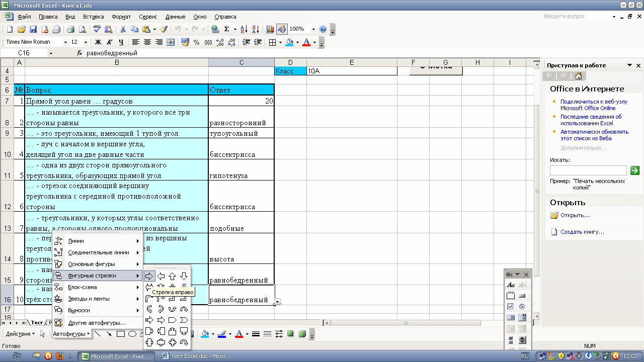Sort ascending with the А-Я icon
644x362 pixels.
pos(244,29)
